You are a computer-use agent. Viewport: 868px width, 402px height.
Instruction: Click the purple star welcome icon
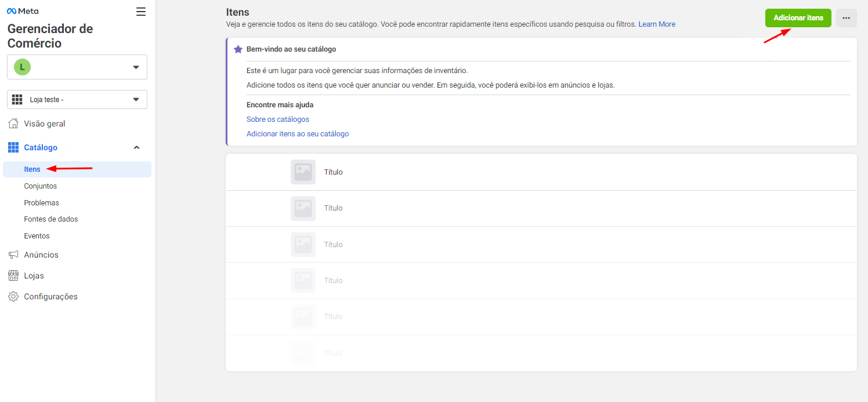tap(238, 49)
